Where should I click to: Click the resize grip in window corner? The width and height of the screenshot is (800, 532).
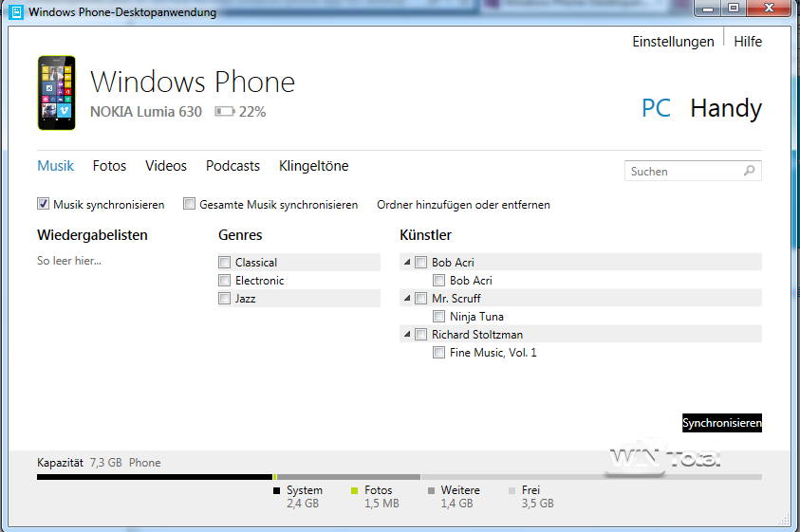[784, 520]
